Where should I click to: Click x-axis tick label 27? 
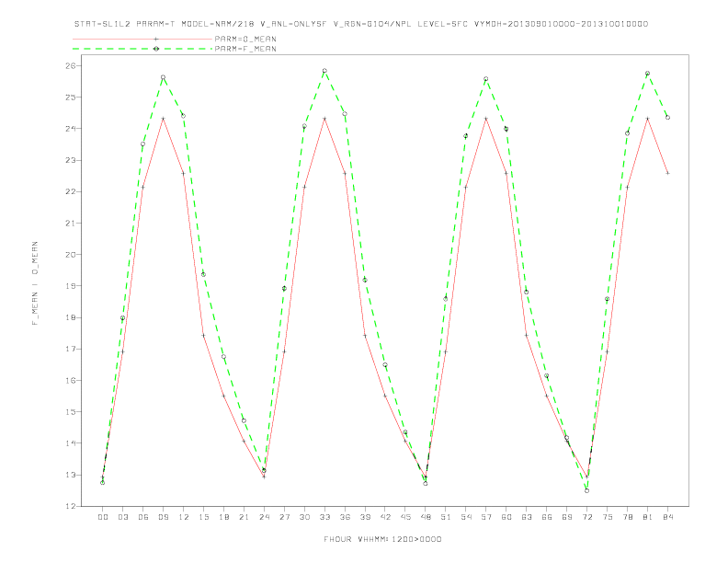point(284,517)
